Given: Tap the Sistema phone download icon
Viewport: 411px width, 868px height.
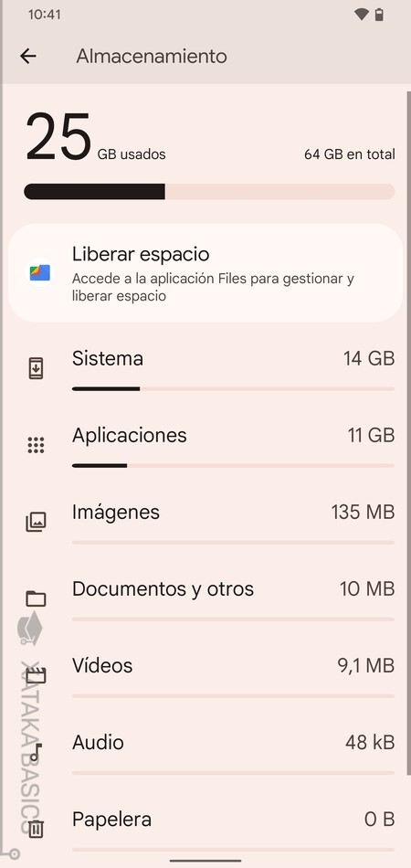Looking at the screenshot, I should (36, 368).
